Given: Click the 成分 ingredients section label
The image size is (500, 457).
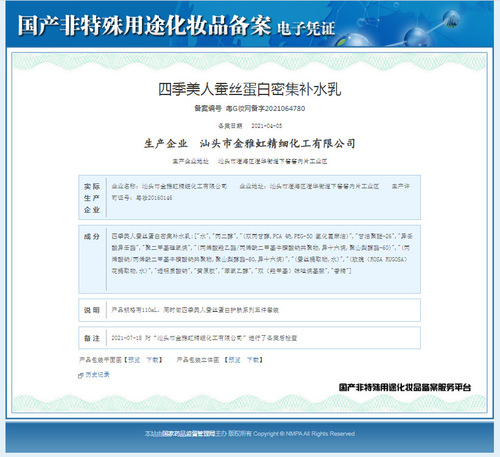Looking at the screenshot, I should click(92, 236).
